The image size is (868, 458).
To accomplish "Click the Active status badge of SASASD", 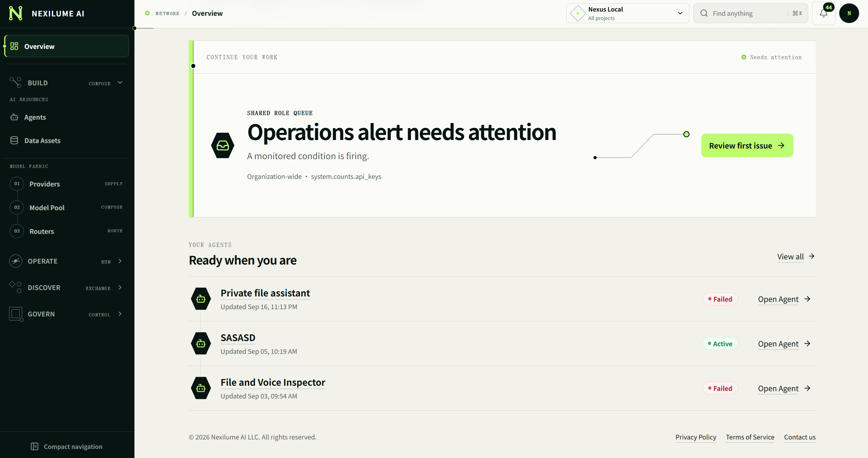I will click(x=720, y=344).
